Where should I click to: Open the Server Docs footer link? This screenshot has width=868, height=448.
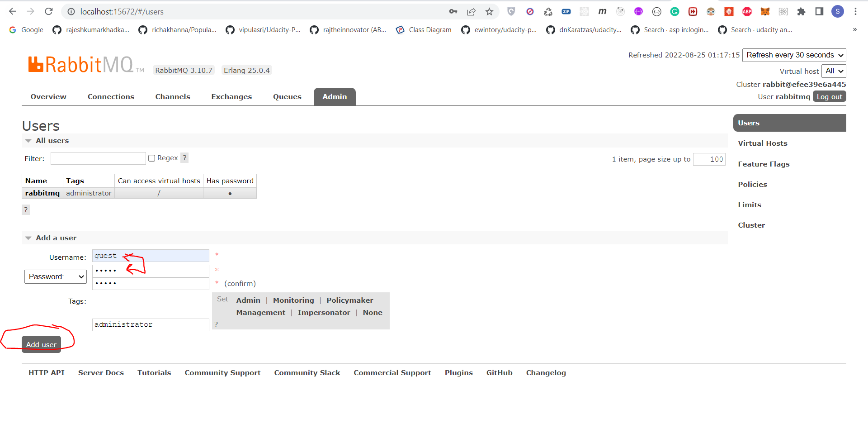(x=101, y=373)
